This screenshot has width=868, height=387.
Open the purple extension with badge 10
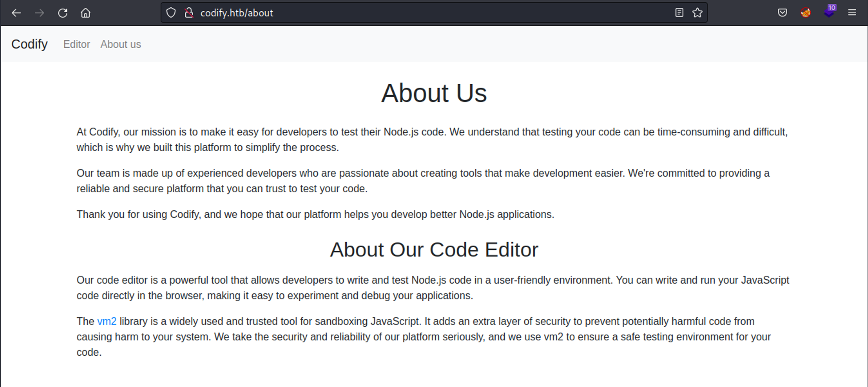point(829,12)
